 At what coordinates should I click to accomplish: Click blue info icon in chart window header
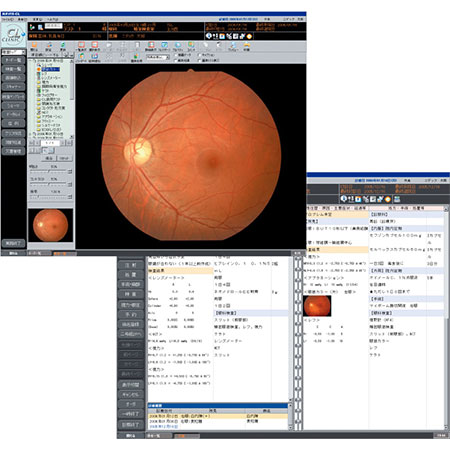(x=343, y=199)
